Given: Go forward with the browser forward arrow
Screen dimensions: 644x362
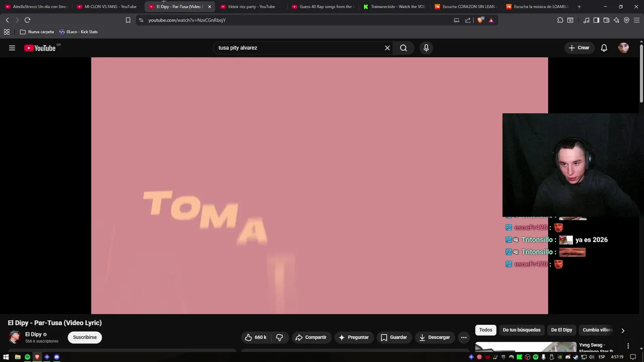Looking at the screenshot, I should point(17,20).
